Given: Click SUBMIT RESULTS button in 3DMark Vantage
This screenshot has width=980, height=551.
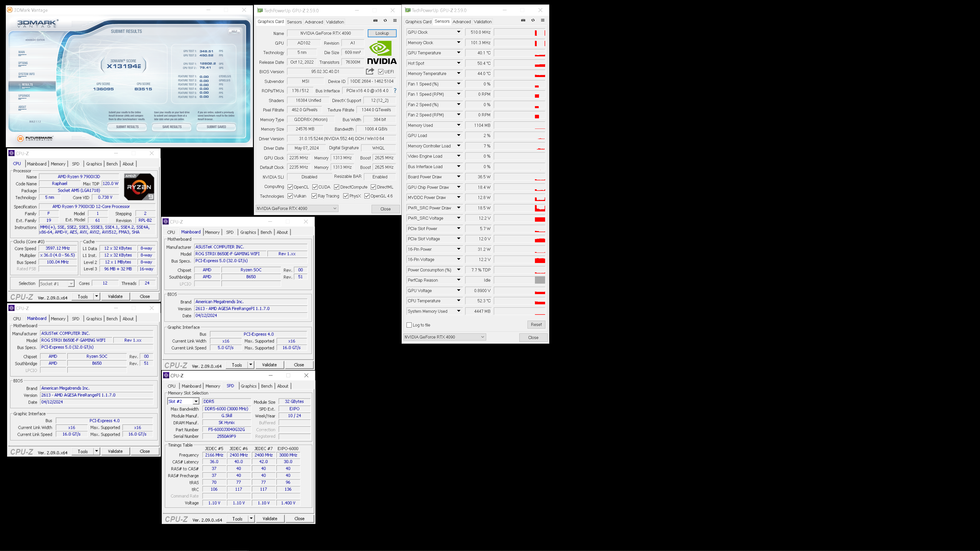Looking at the screenshot, I should (127, 127).
